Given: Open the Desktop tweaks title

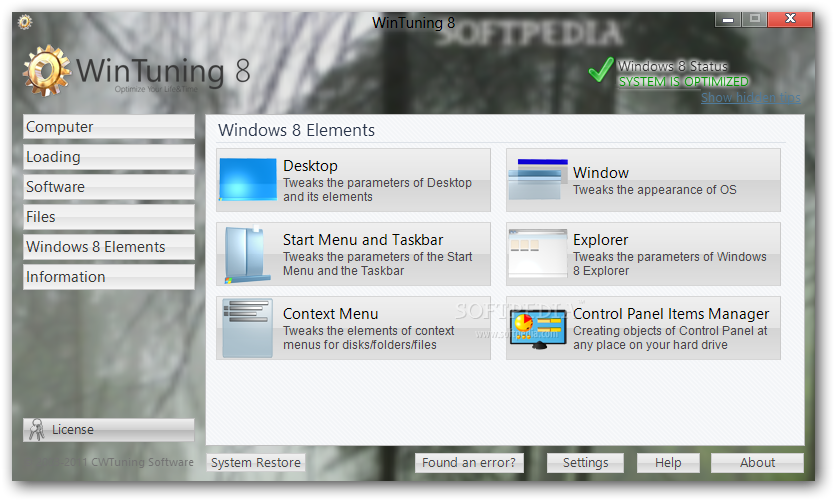Looking at the screenshot, I should point(310,166).
